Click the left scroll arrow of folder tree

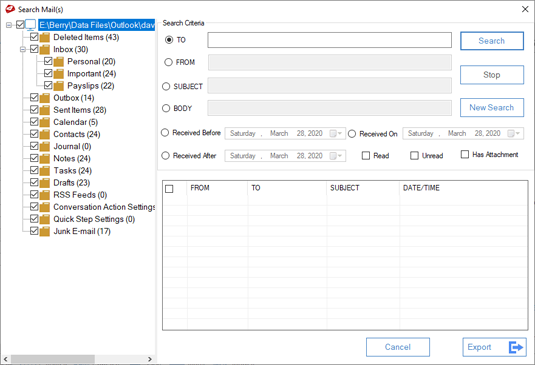[x=5, y=359]
